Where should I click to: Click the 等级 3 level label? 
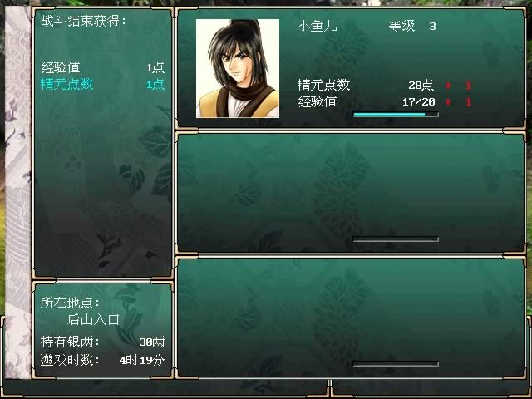(x=412, y=26)
